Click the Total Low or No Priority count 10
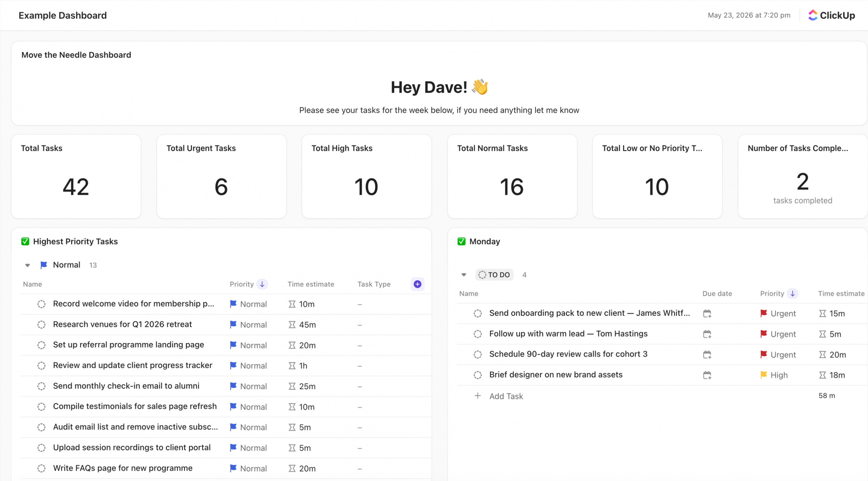 click(657, 187)
